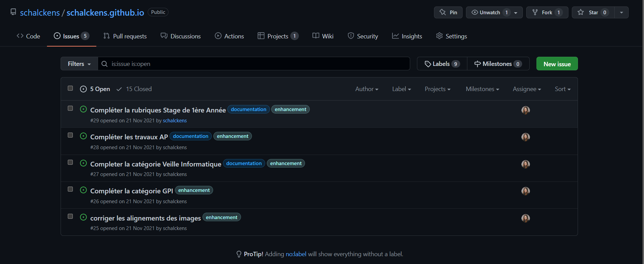The image size is (644, 264).
Task: Check the box for catégorie GPI issue
Action: click(70, 189)
